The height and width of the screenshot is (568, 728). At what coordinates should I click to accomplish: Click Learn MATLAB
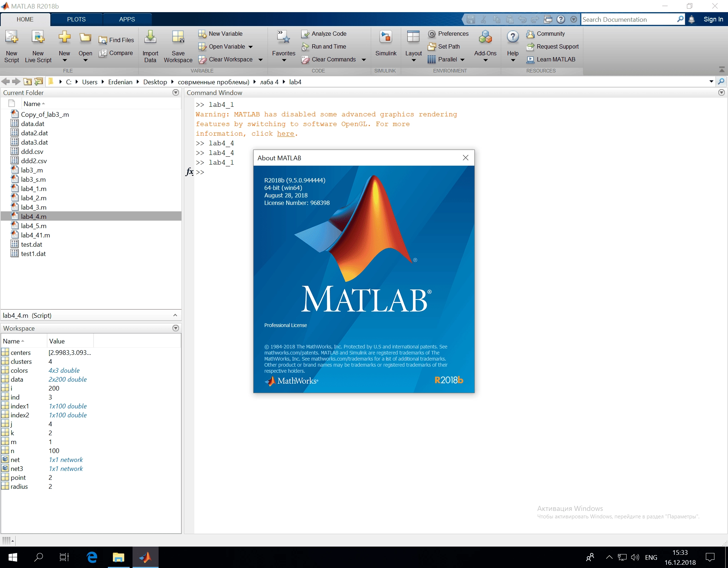click(550, 59)
